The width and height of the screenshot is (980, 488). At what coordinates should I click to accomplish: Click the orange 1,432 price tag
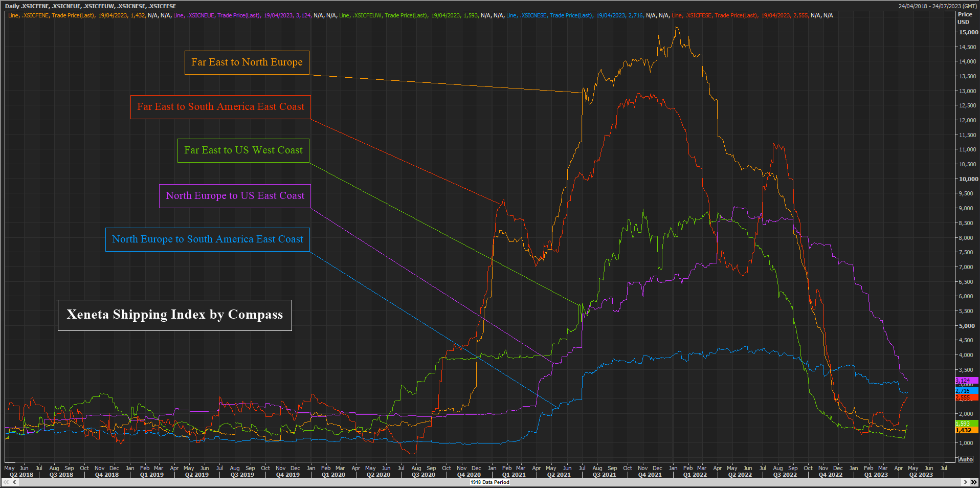[x=966, y=430]
